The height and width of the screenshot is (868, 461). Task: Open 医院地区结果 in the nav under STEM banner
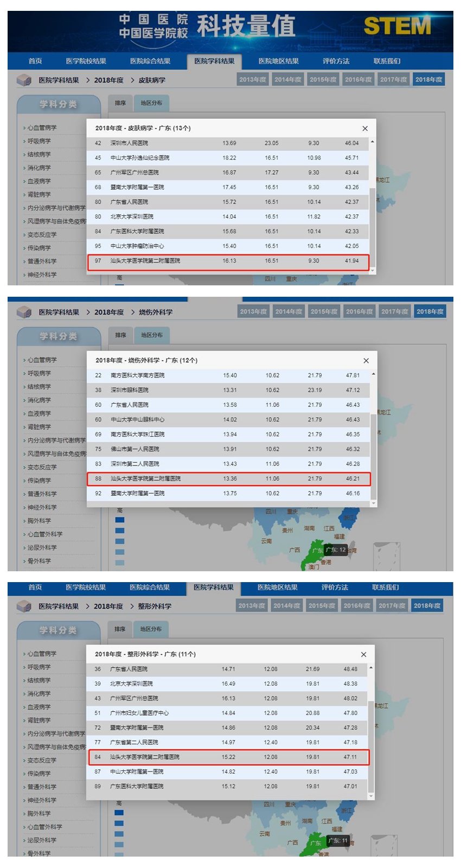coord(279,61)
